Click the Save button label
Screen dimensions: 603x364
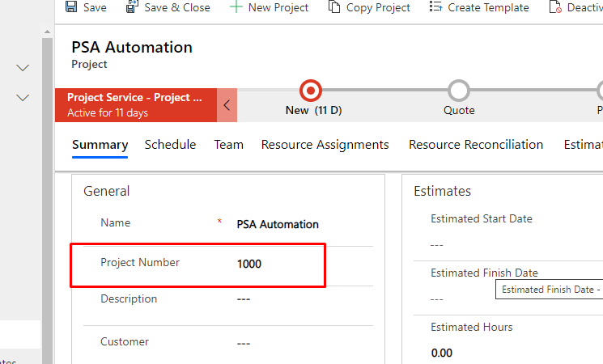pyautogui.click(x=95, y=7)
